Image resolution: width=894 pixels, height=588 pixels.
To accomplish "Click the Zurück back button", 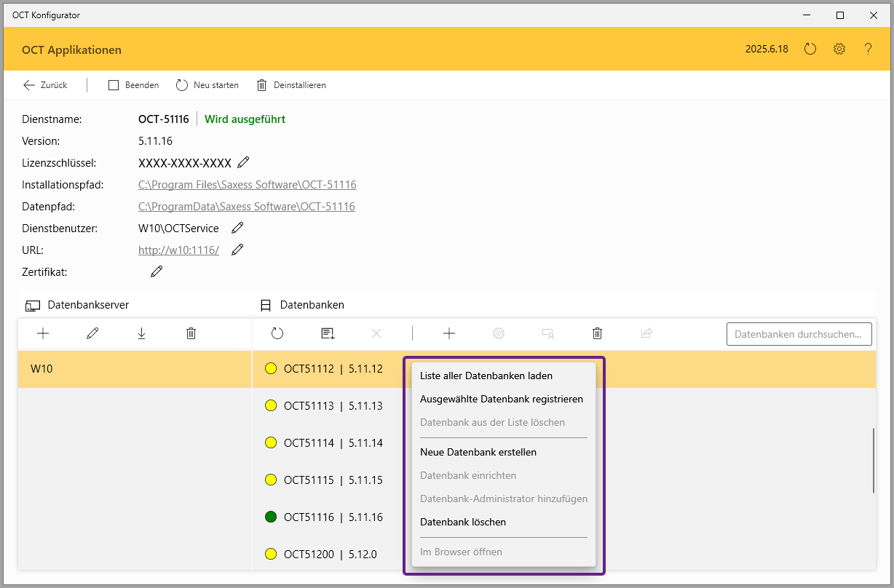I will pyautogui.click(x=45, y=85).
